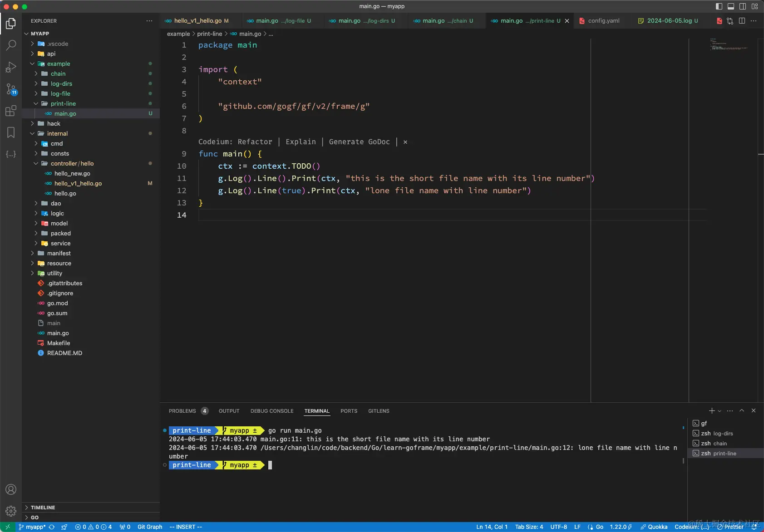Click Open Changes compare icon in editor toolbar
Viewport: 764px width, 532px height.
click(730, 21)
